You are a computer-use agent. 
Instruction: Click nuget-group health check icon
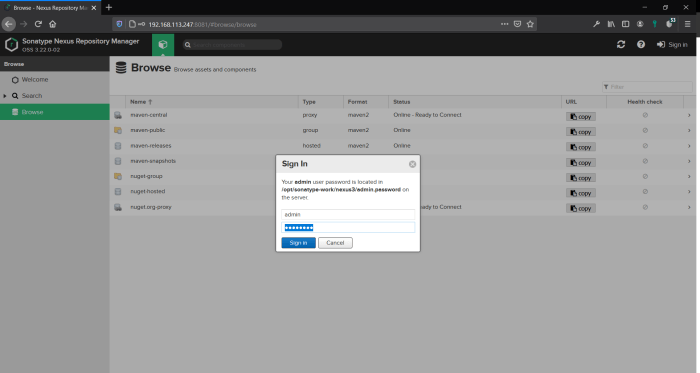(645, 176)
